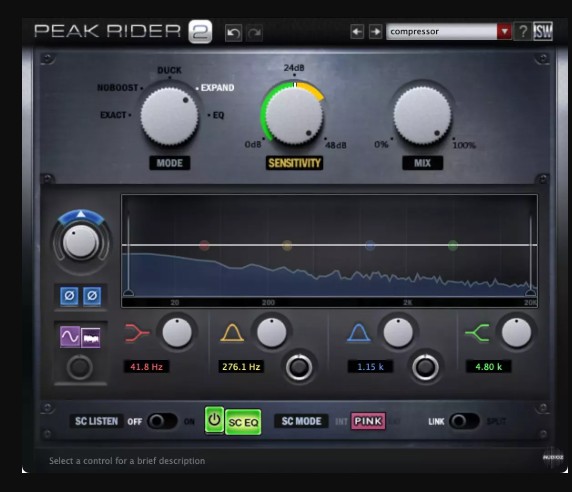Image resolution: width=572 pixels, height=492 pixels.
Task: Click the 276.1 Hz frequency field
Action: pos(241,367)
